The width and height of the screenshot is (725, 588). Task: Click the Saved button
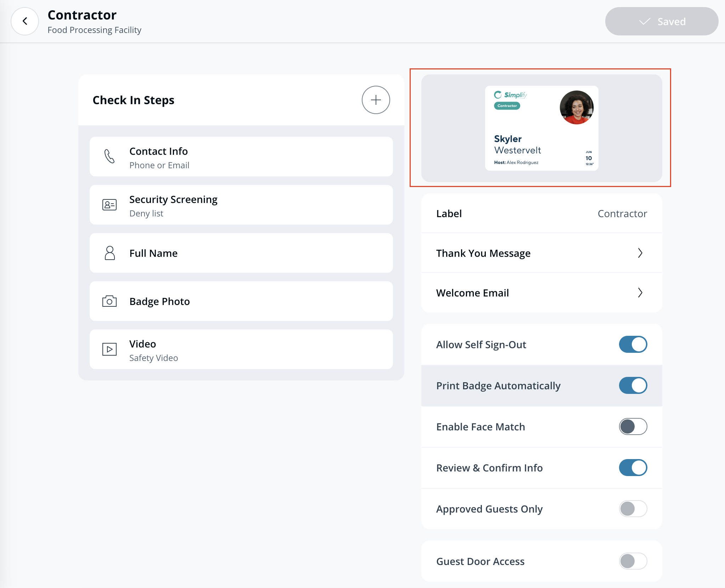[x=662, y=21]
